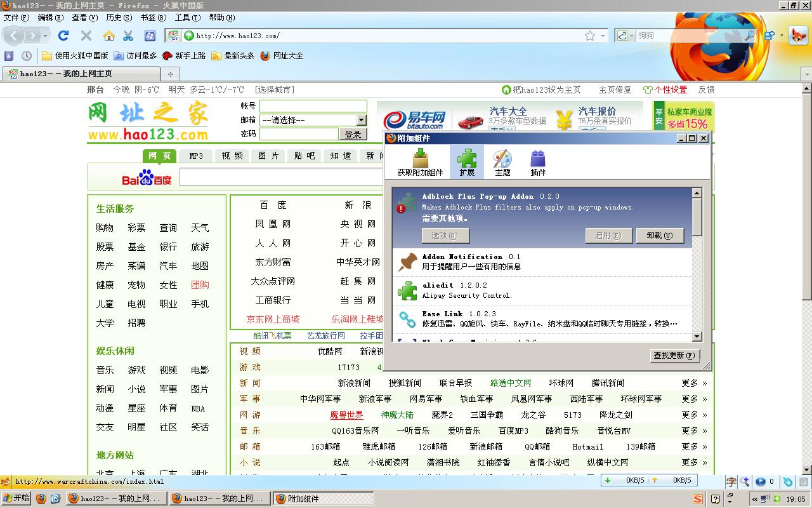Expand 更多 in the 邮箱 row
This screenshot has height=508, width=812.
click(x=694, y=446)
